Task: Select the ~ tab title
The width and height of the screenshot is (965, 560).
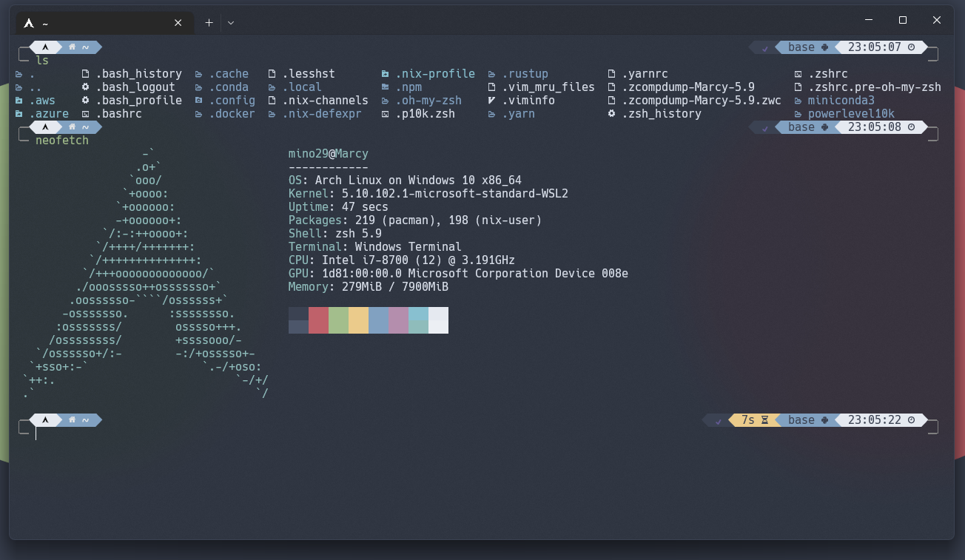Action: [45, 24]
